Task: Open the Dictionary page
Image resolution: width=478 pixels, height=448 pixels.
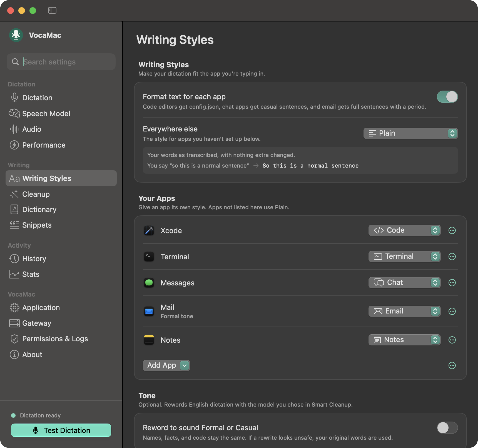Action: tap(61, 210)
